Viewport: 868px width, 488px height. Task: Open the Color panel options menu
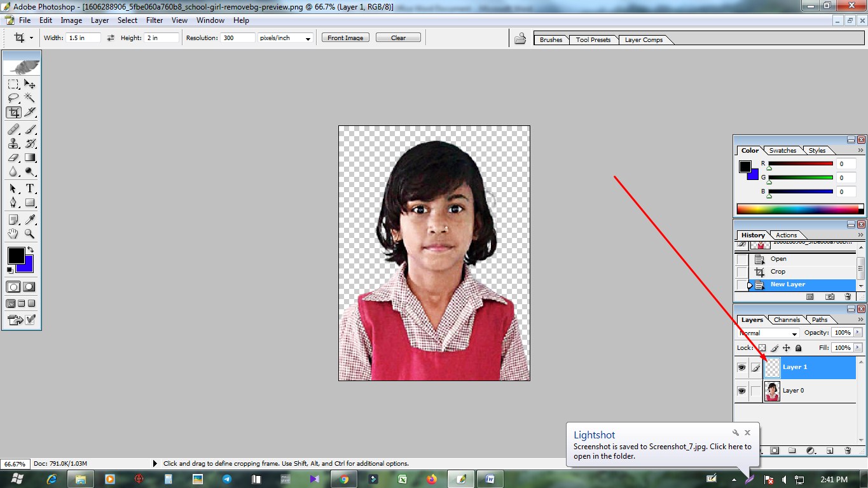point(862,151)
